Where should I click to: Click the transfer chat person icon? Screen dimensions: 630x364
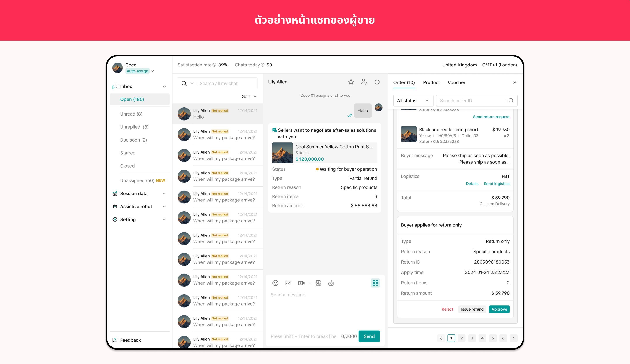364,82
